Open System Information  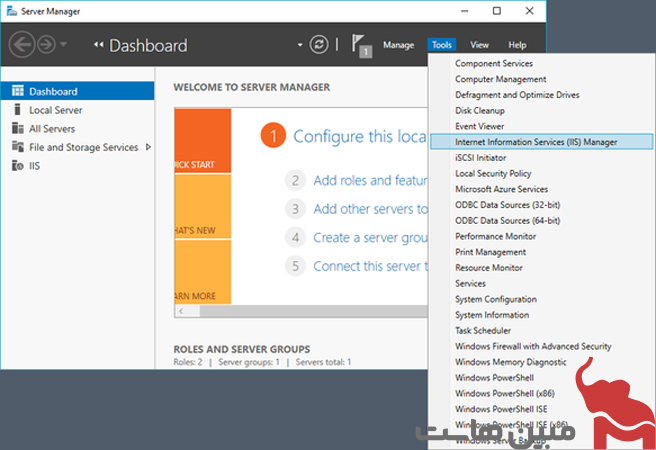492,314
